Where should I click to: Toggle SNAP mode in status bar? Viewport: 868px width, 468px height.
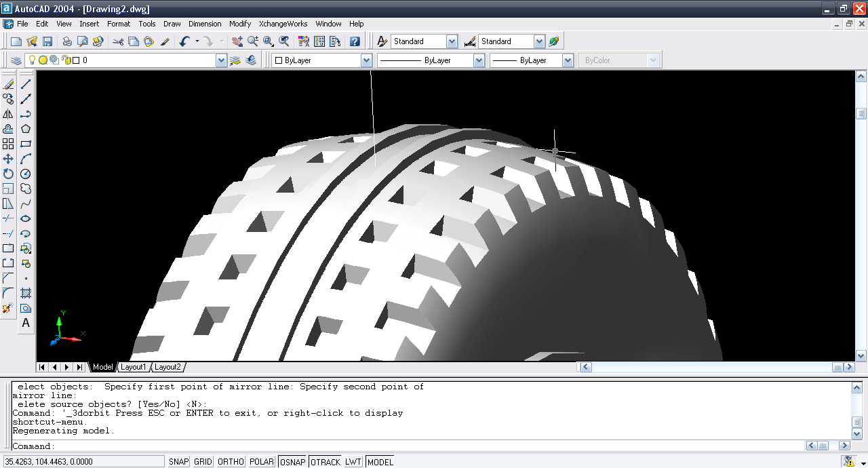point(179,462)
